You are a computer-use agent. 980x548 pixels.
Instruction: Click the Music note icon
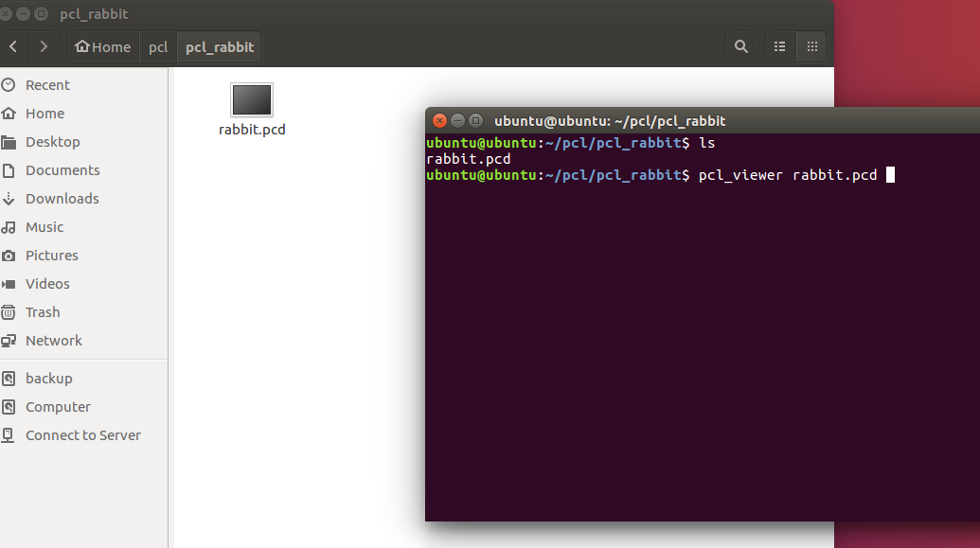point(9,227)
